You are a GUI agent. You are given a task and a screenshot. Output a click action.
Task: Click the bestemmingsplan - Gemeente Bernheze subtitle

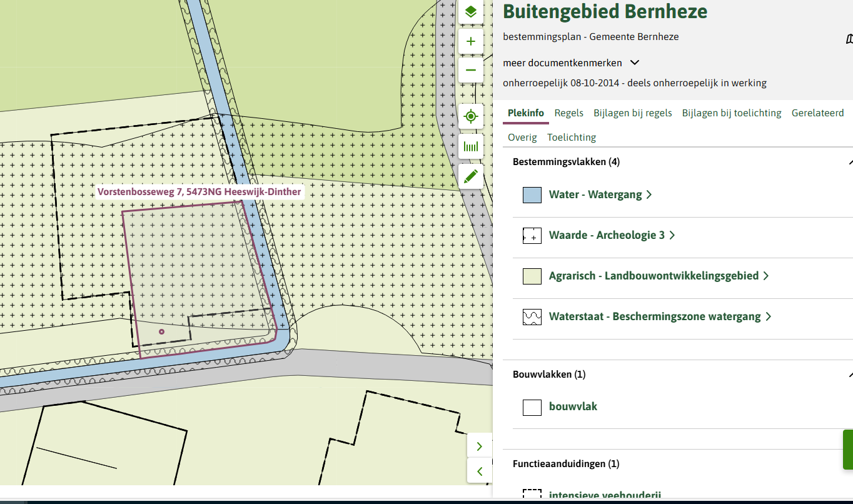click(x=591, y=37)
